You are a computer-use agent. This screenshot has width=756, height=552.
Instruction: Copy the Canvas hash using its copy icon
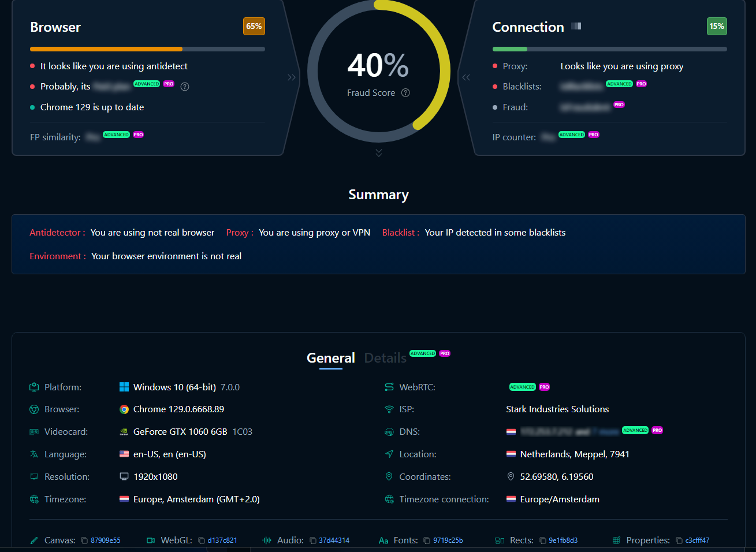(x=84, y=541)
